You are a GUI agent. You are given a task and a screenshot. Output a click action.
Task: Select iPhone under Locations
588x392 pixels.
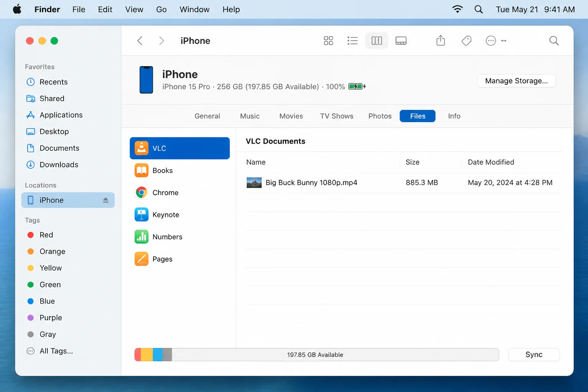(x=68, y=200)
